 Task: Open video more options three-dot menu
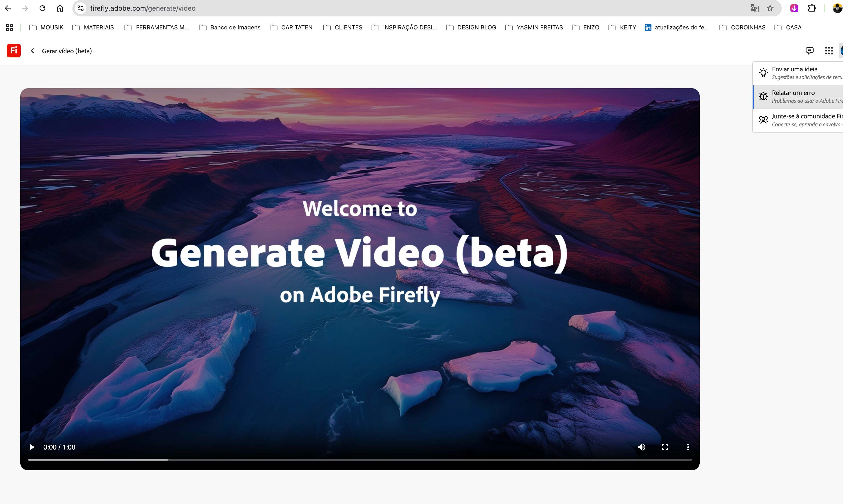[688, 447]
